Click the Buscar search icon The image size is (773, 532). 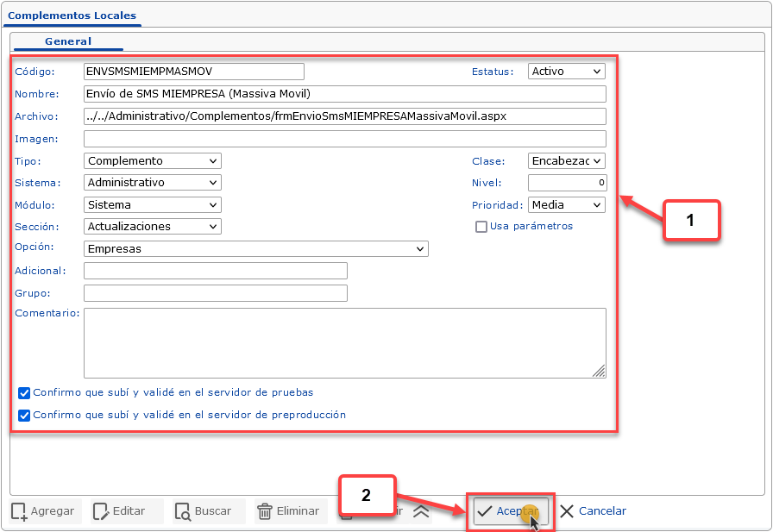tap(183, 511)
